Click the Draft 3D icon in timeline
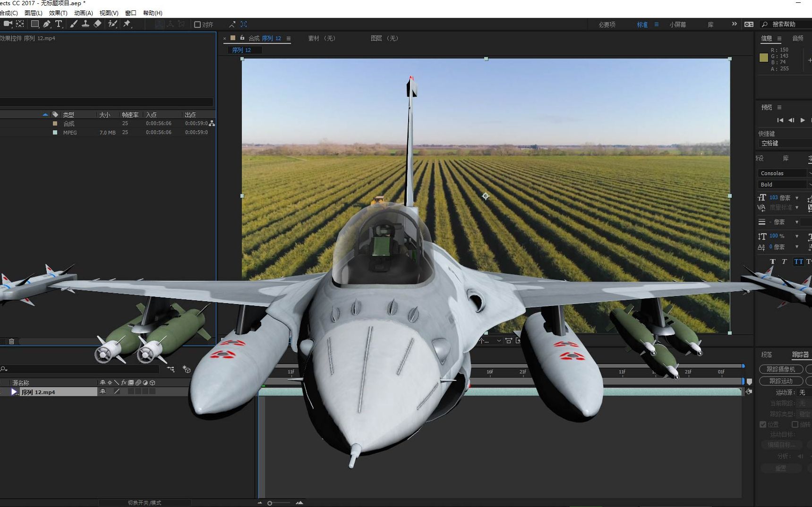 click(x=187, y=369)
